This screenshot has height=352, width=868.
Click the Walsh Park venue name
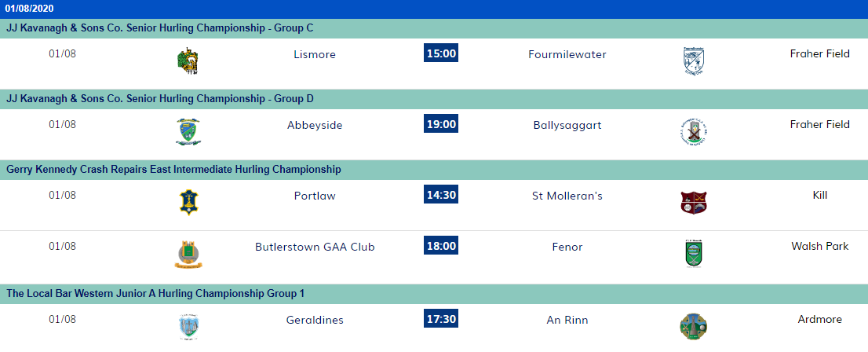(x=819, y=246)
